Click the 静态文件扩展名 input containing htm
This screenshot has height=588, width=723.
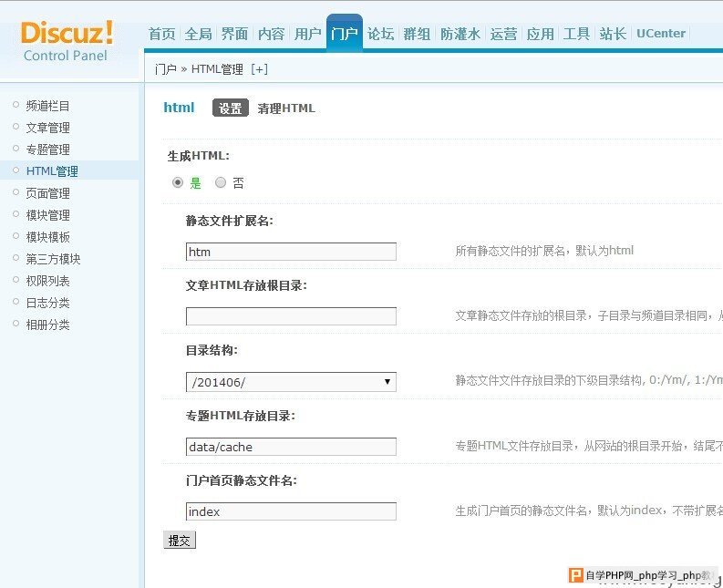291,252
